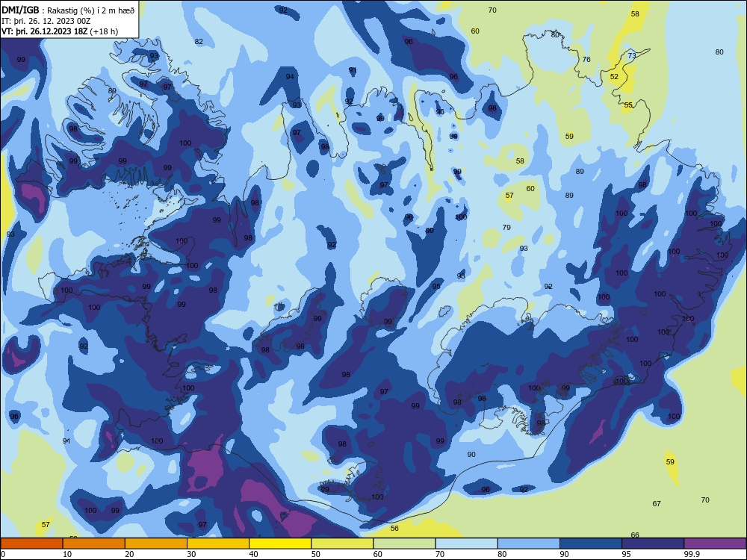Click the dark blue 90–95 legend swatch
The image size is (747, 560).
coord(591,544)
